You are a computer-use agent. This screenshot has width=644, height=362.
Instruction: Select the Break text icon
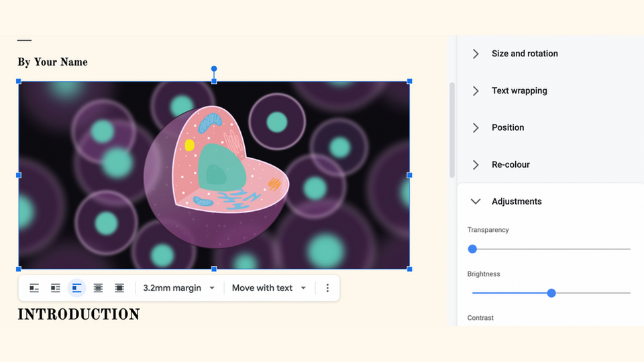[76, 288]
